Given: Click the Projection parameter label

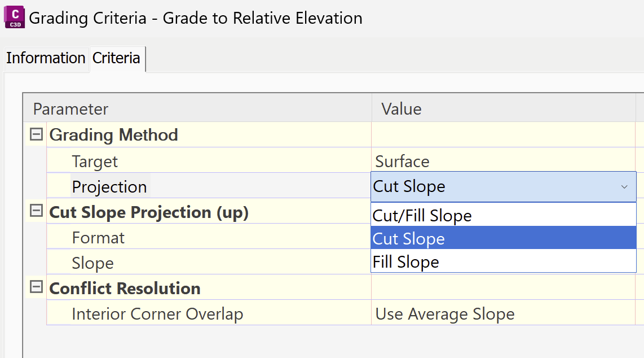Looking at the screenshot, I should (x=109, y=186).
